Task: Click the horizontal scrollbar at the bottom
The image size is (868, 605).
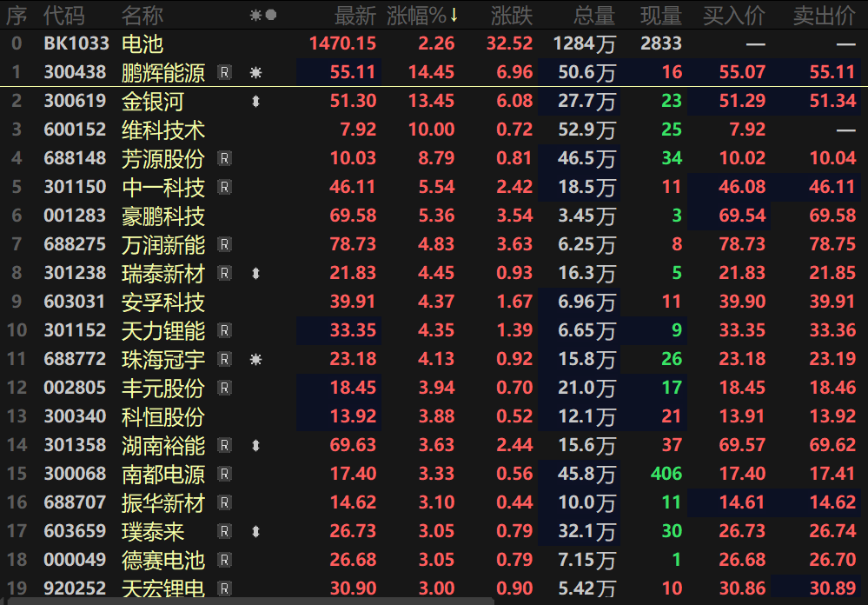Action: 249,602
